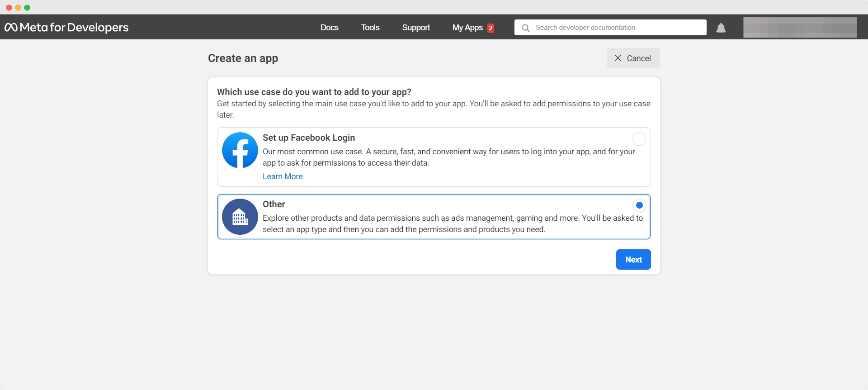Click the 'Which use case' question text

(314, 92)
